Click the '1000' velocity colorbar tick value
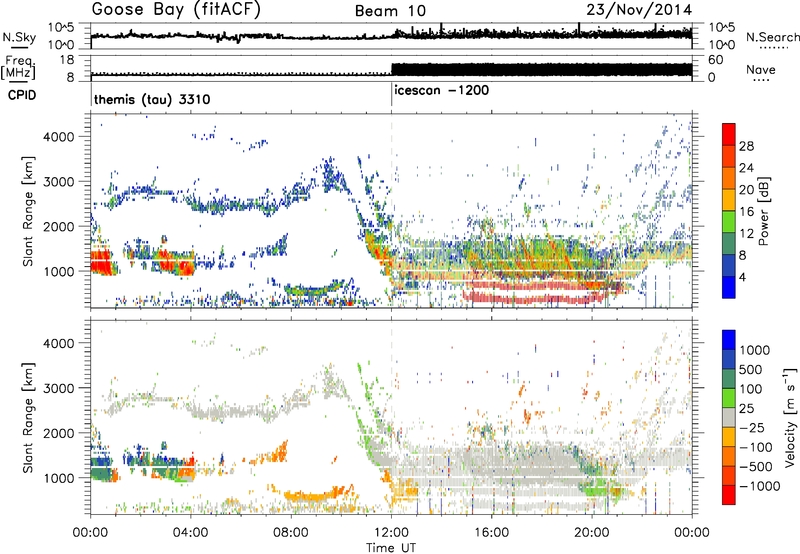 (x=754, y=350)
